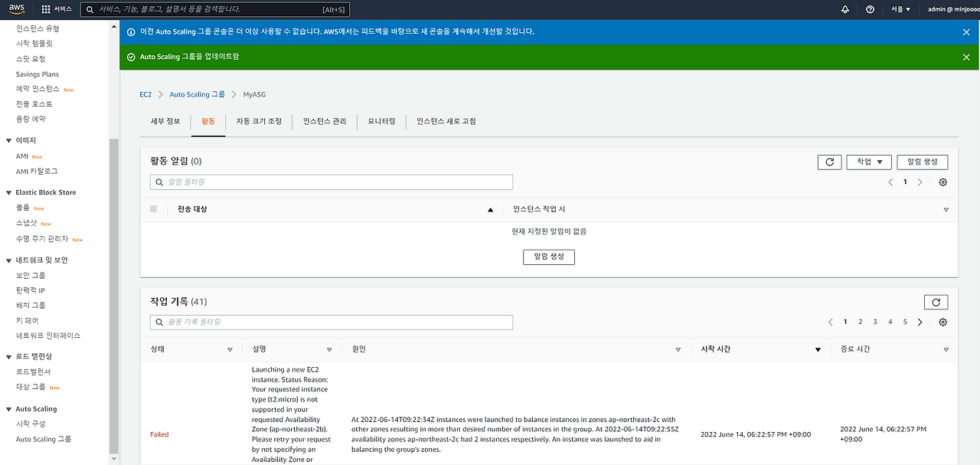Open the notifications bell icon

(x=845, y=9)
